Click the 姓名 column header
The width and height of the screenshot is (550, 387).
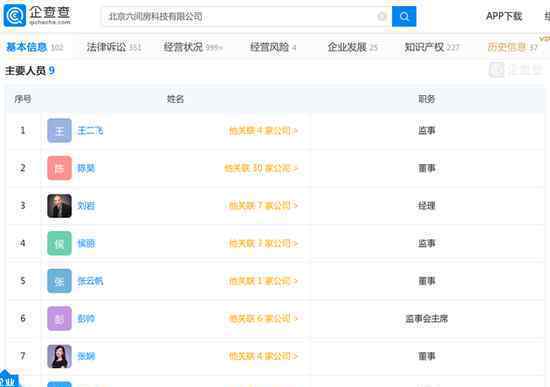tap(175, 99)
